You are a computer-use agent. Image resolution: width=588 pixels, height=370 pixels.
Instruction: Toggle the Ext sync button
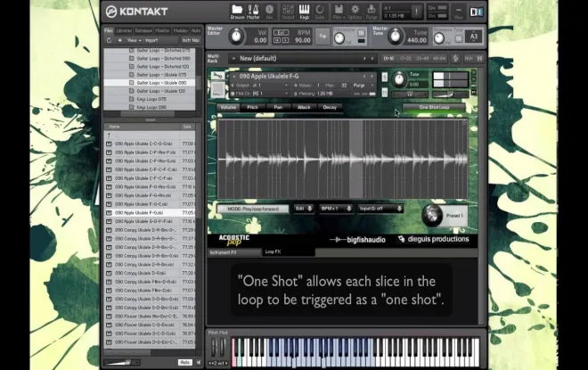point(281,33)
